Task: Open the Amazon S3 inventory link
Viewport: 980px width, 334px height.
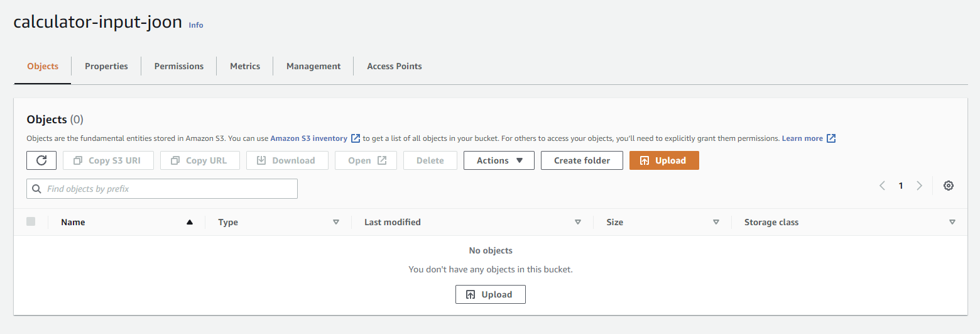Action: coord(315,138)
